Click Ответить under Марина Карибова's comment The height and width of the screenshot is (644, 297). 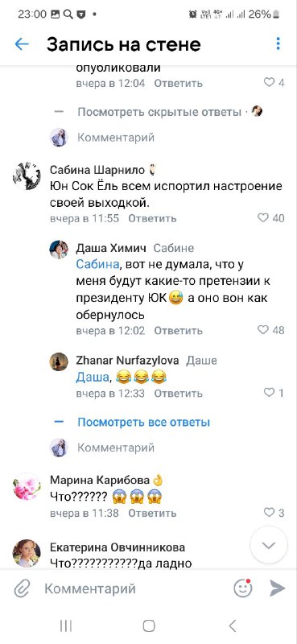coord(152,513)
